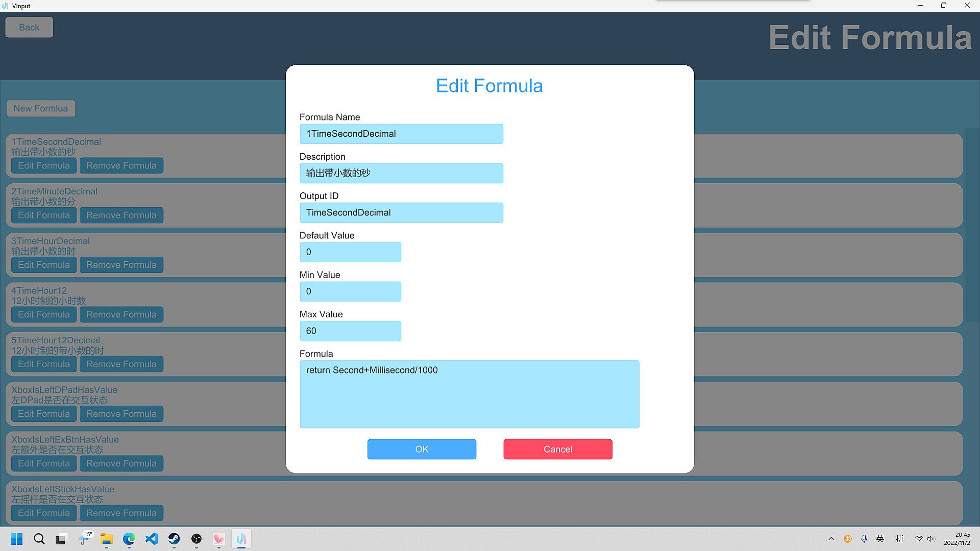This screenshot has width=980, height=551.
Task: Click the microphone tray icon
Action: [x=864, y=539]
